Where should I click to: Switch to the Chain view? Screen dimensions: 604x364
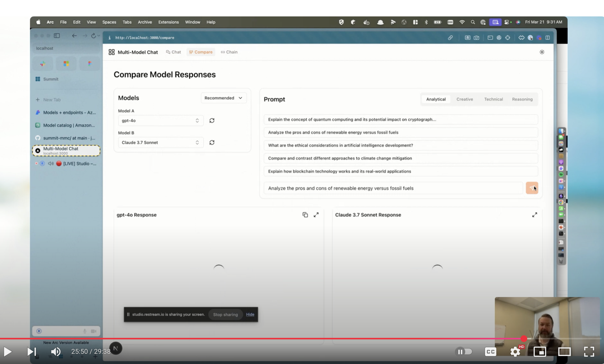[229, 52]
